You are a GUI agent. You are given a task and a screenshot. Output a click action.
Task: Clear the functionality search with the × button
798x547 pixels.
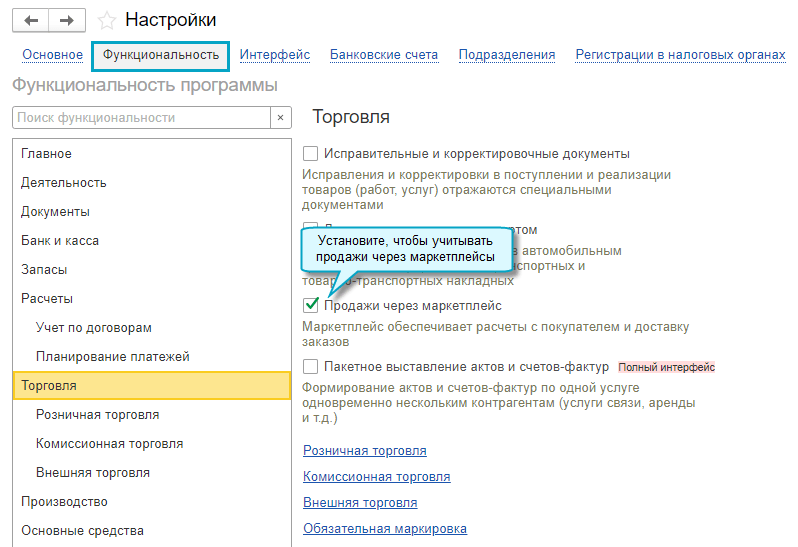pyautogui.click(x=280, y=118)
